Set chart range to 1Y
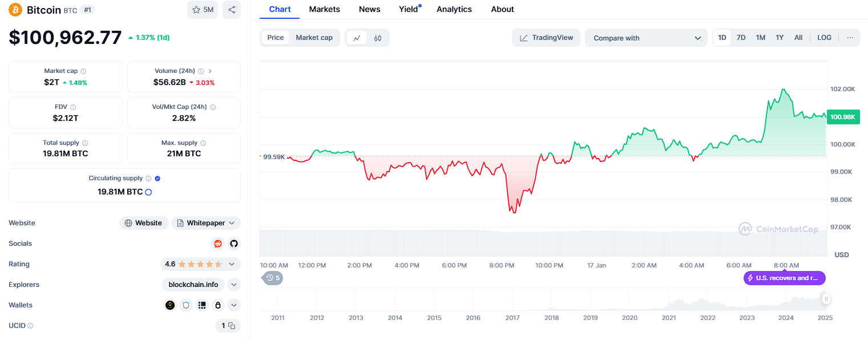 tap(780, 38)
